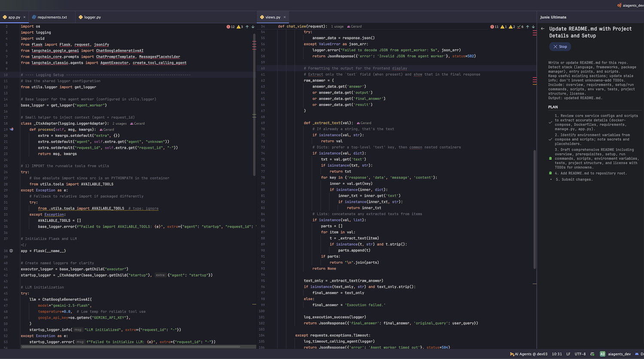Click the '2 usages' hint above _CtxAdapter class
This screenshot has width=644, height=359.
[x=119, y=124]
